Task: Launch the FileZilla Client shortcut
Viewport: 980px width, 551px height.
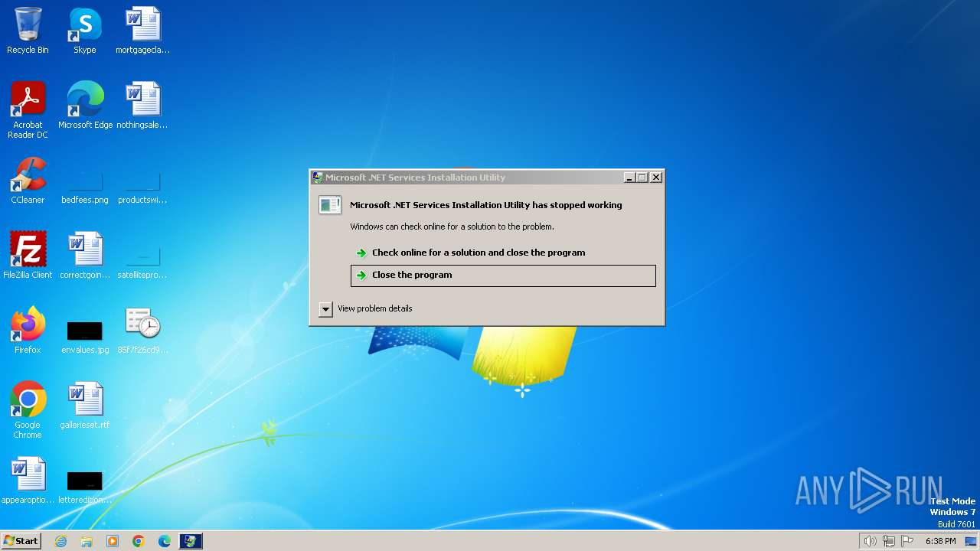Action: (28, 256)
